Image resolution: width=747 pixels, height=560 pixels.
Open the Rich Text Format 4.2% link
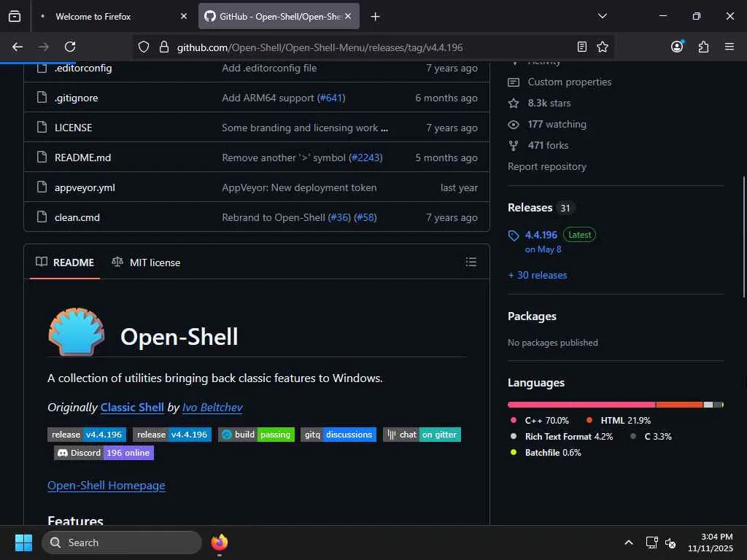coord(569,437)
